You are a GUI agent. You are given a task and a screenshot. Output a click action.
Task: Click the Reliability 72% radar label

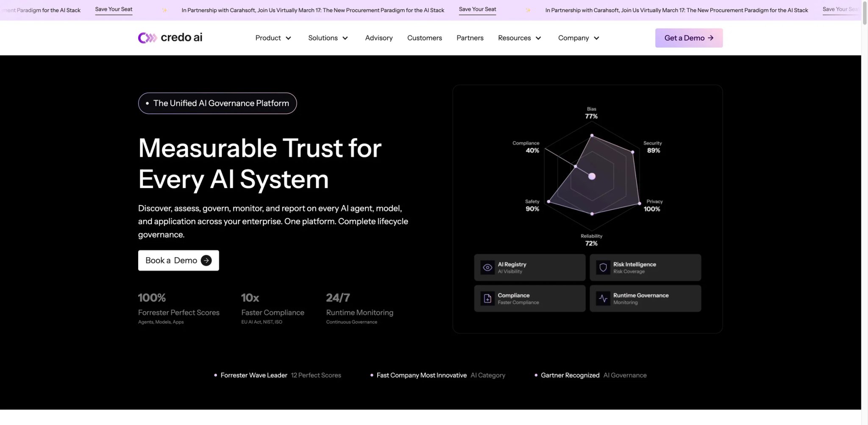click(x=591, y=240)
